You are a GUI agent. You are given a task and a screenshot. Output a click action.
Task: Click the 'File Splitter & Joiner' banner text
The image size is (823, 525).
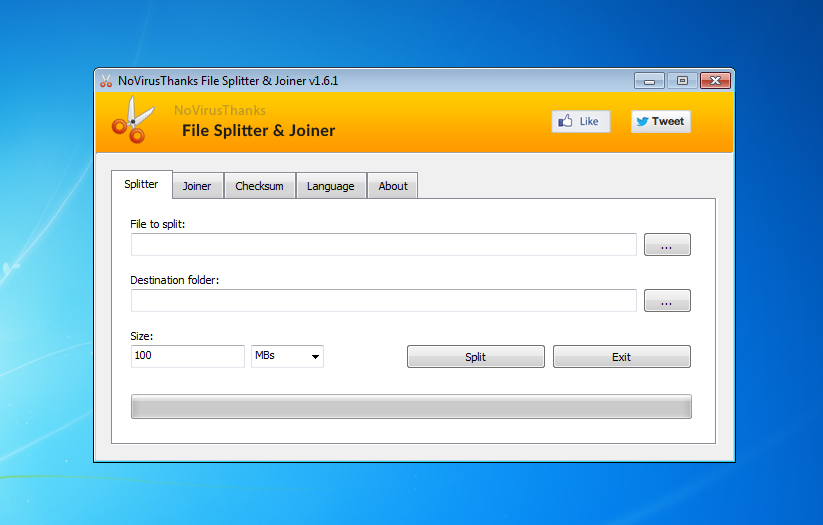pos(258,131)
